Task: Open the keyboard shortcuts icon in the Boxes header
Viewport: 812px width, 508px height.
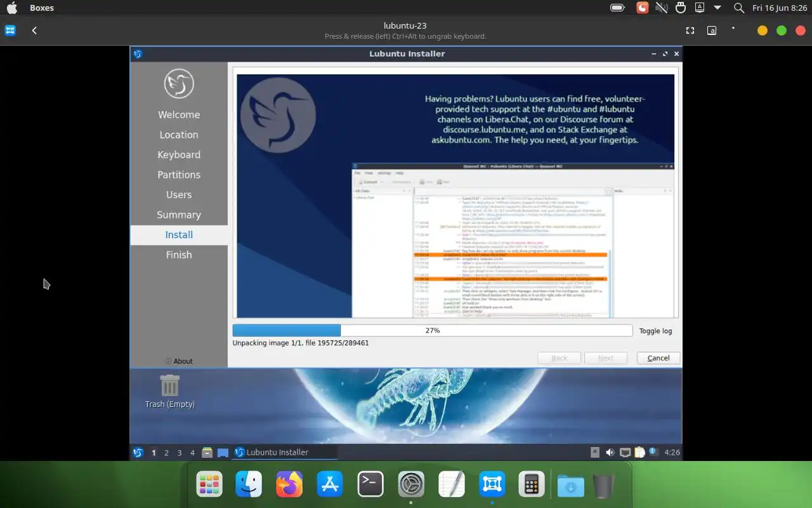Action: tap(712, 30)
